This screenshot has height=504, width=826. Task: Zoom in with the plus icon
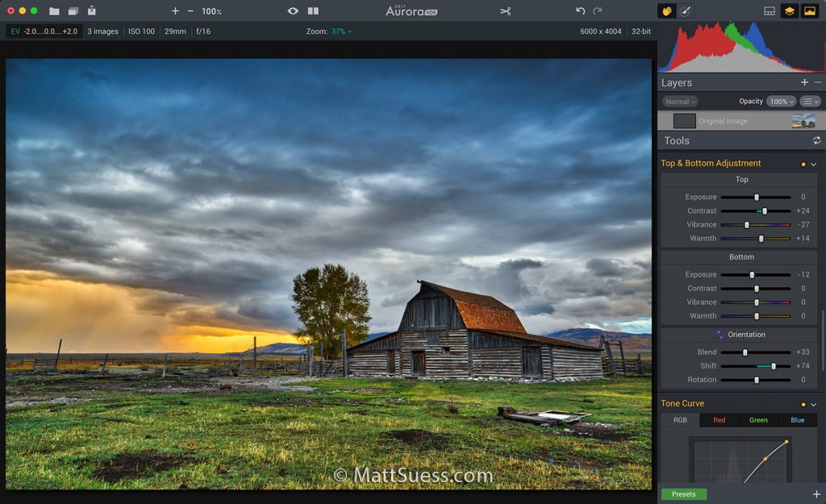(175, 11)
